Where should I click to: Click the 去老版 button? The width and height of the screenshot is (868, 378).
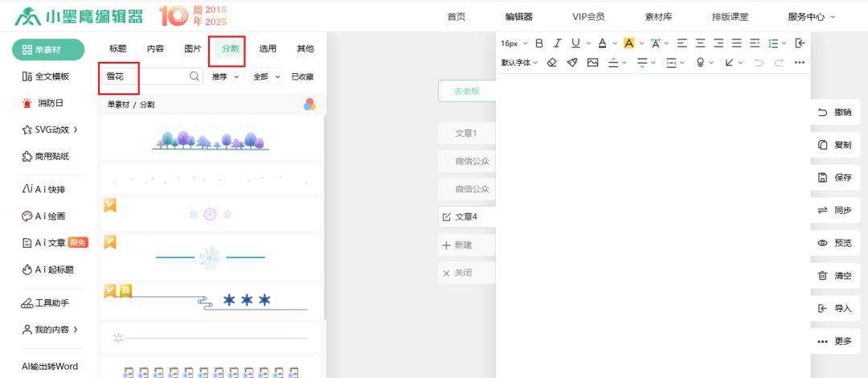tap(467, 91)
